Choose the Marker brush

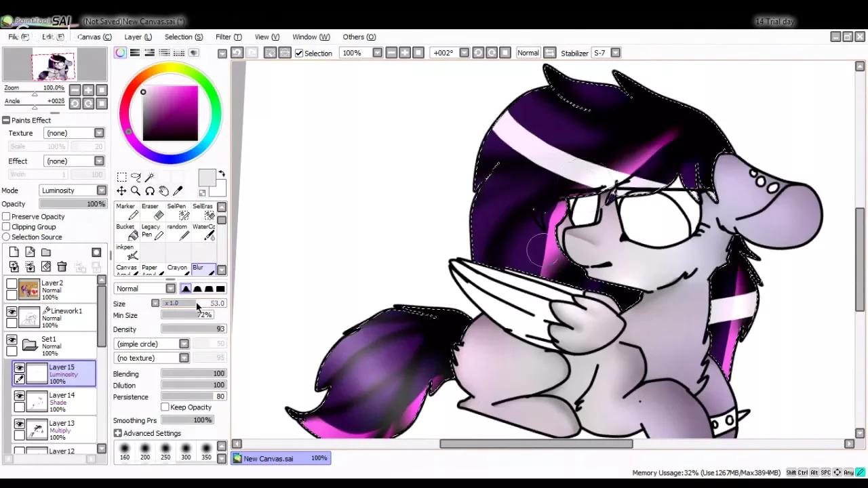126,211
